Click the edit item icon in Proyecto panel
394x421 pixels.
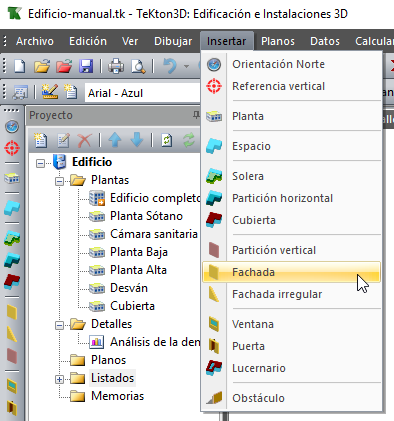(x=63, y=140)
